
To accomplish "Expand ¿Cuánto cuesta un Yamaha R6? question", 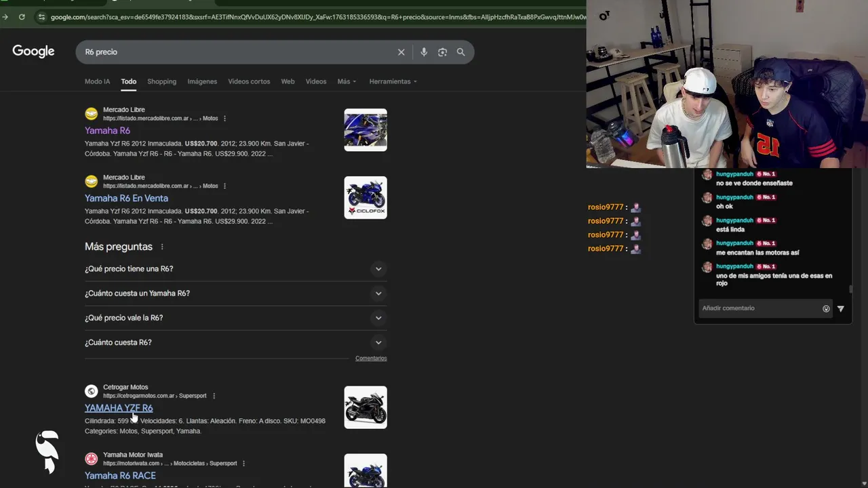I will pos(235,293).
